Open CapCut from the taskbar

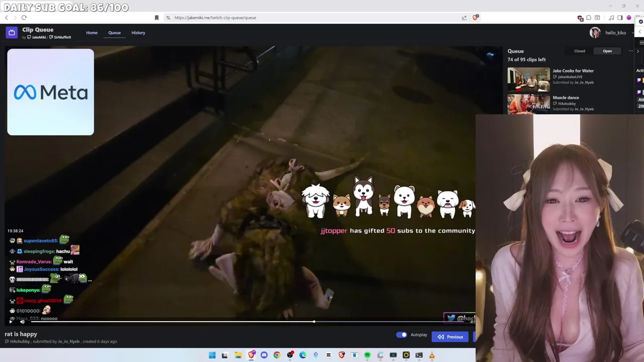[329, 355]
